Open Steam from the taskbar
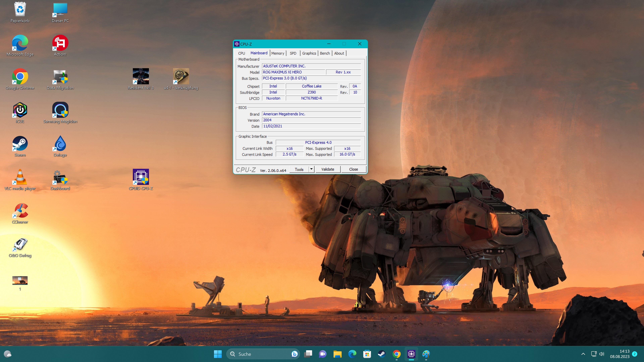This screenshot has height=362, width=644. point(382,354)
